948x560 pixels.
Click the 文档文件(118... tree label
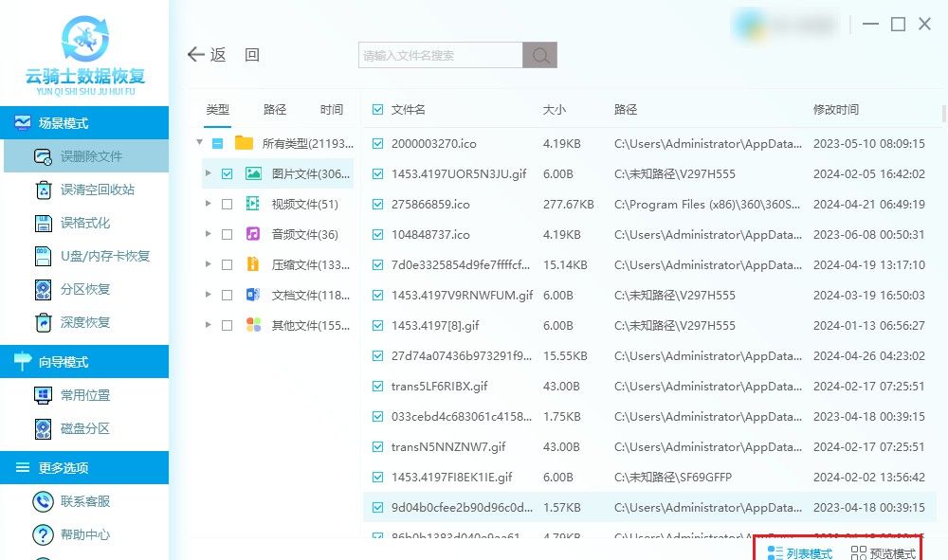pyautogui.click(x=311, y=295)
